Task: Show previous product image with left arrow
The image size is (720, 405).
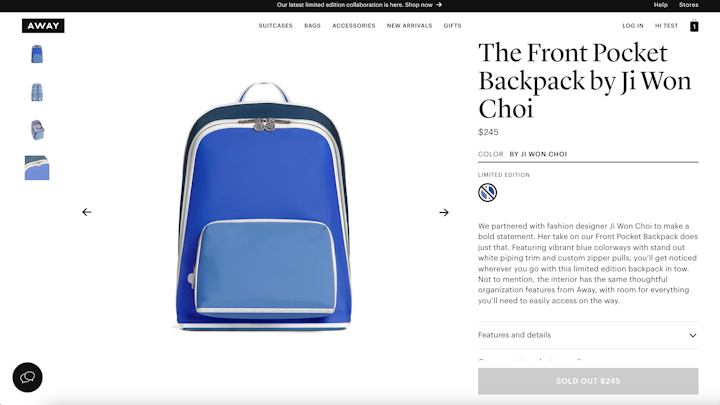Action: click(x=87, y=212)
